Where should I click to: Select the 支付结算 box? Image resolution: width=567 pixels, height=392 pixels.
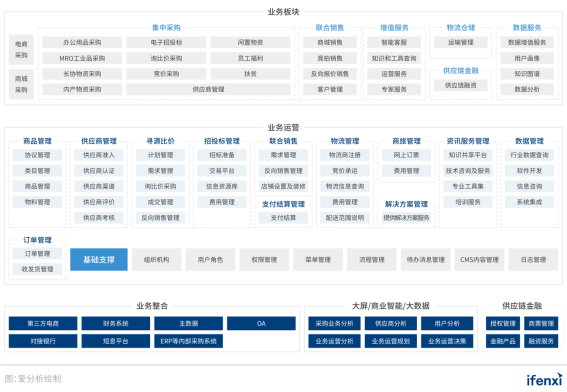(x=284, y=218)
